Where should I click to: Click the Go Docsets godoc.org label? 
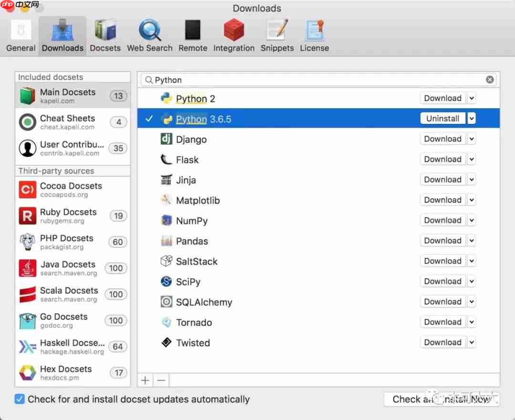coord(56,326)
